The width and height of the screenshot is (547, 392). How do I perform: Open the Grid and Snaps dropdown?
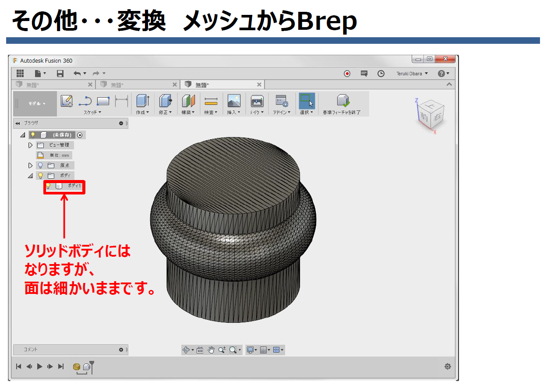[x=265, y=350]
